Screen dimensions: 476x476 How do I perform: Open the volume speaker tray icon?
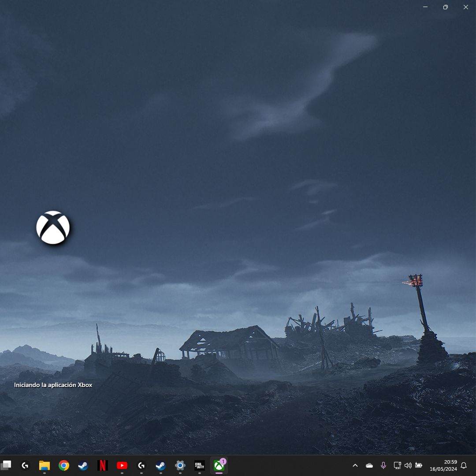(x=408, y=465)
